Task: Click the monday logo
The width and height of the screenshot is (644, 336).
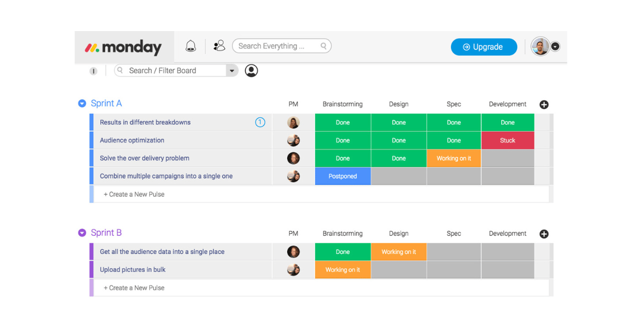Action: (x=123, y=47)
